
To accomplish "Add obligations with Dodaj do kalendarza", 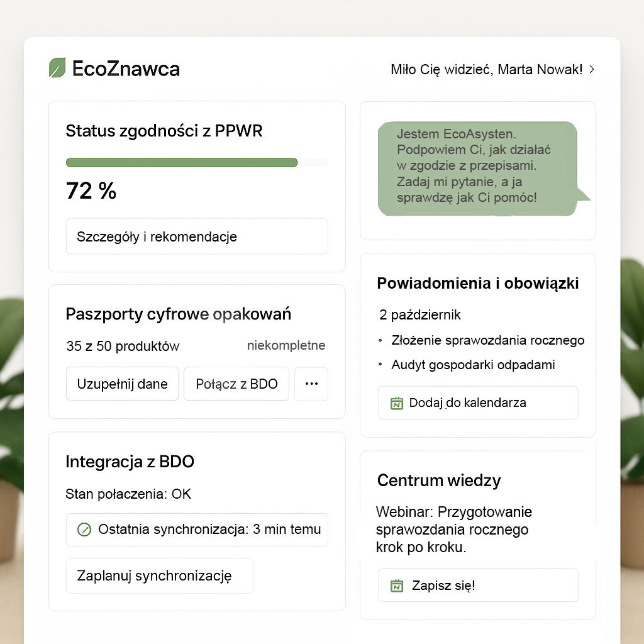I will pos(478,402).
